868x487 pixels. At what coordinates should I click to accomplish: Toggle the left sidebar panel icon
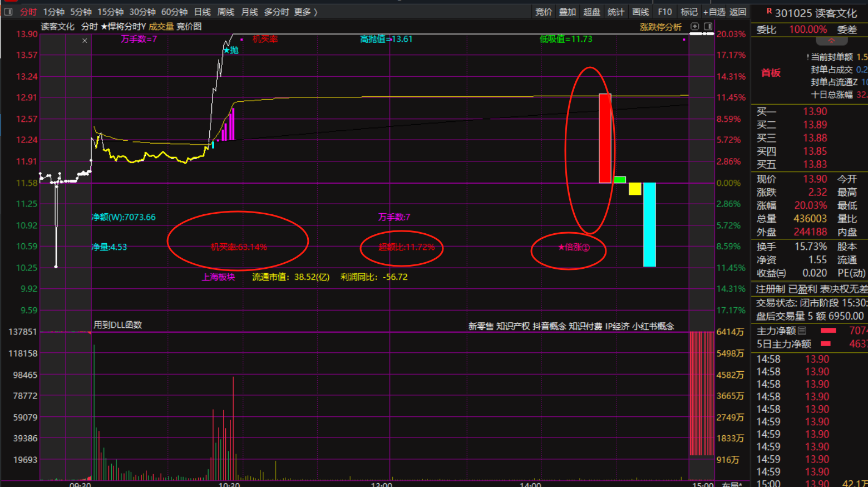click(x=8, y=12)
